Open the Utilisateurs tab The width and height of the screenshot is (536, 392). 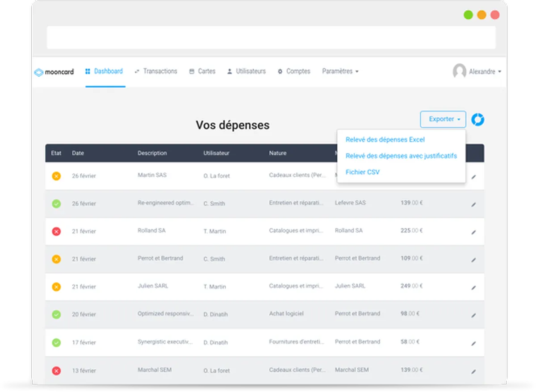pos(247,71)
